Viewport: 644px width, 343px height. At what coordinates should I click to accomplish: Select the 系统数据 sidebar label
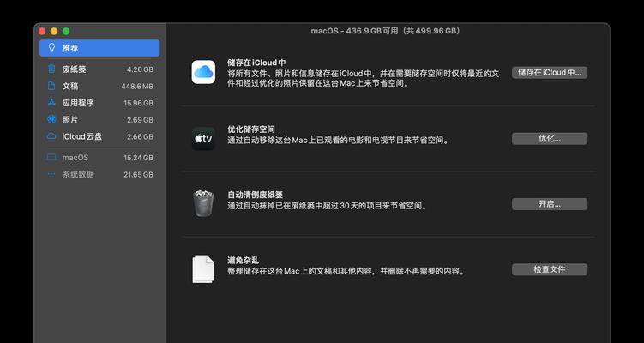pos(78,175)
